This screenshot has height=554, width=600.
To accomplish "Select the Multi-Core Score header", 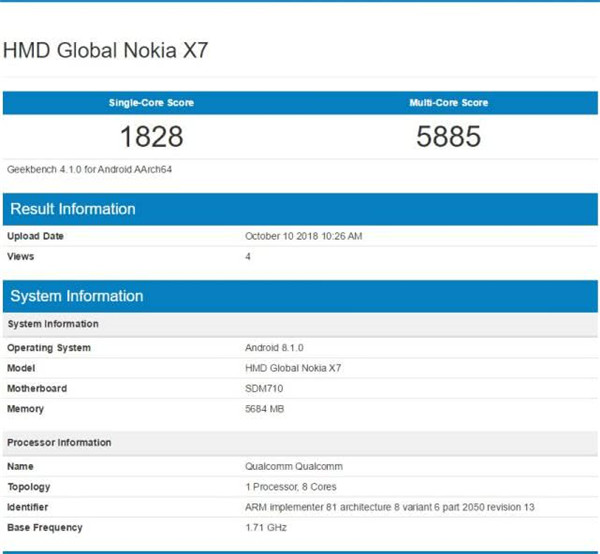I will [x=449, y=103].
